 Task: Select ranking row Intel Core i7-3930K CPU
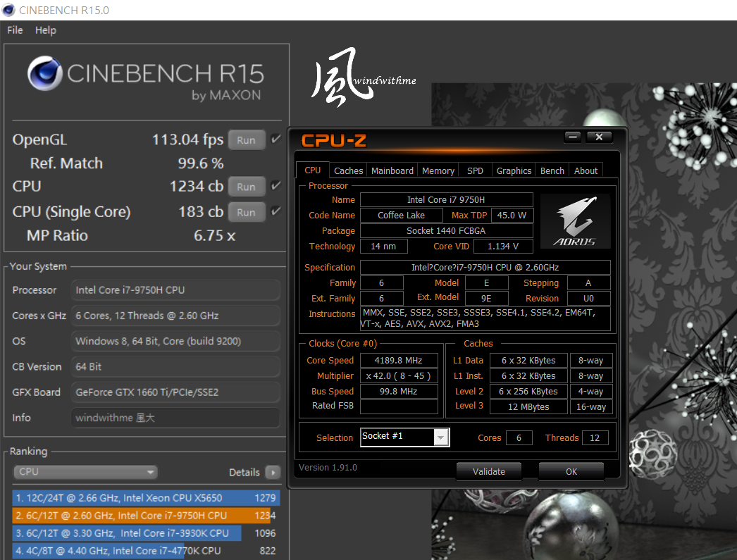(146, 533)
